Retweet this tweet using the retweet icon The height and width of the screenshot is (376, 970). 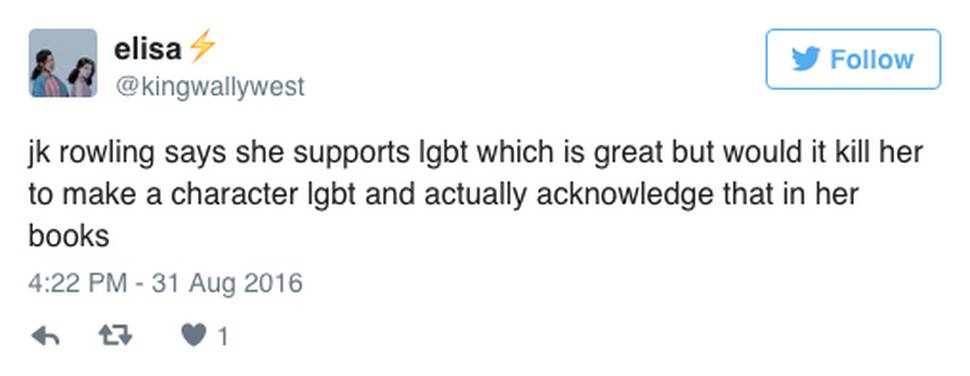tap(116, 336)
